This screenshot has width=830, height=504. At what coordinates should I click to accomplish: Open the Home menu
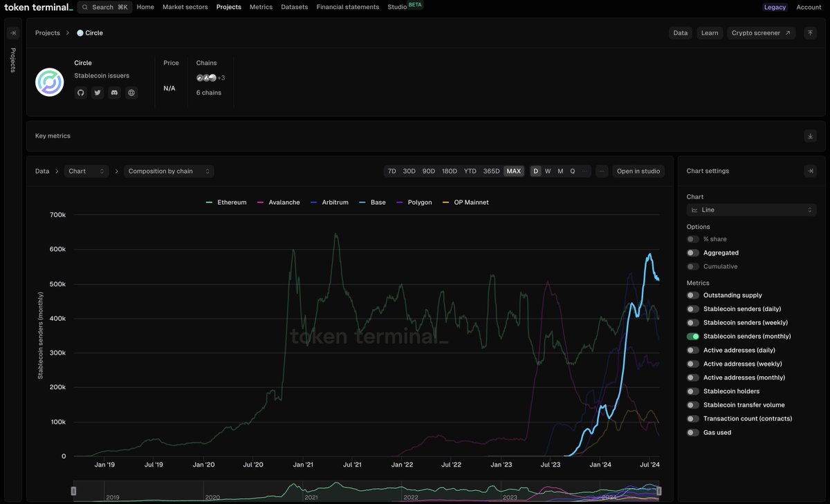[x=145, y=7]
